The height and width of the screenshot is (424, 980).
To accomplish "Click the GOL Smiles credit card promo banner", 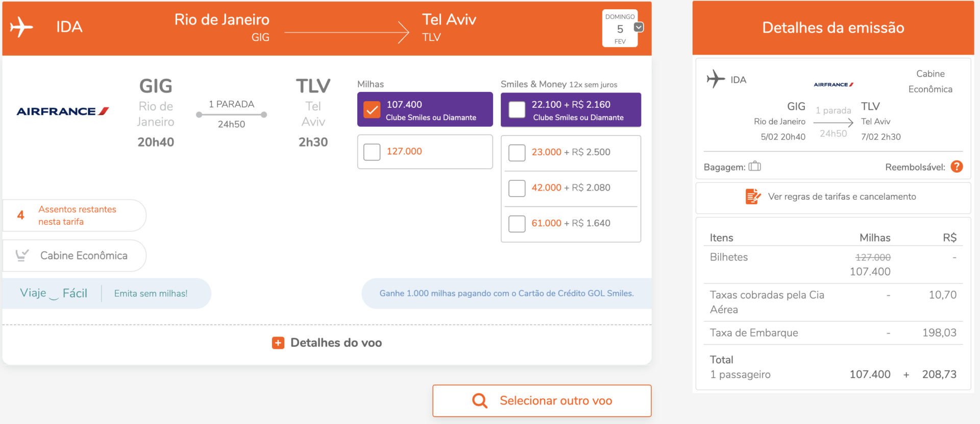I will point(506,293).
